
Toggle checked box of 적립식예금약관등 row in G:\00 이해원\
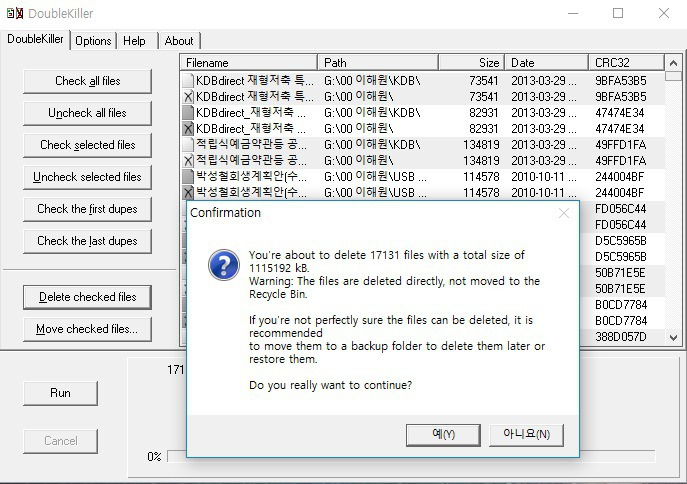188,161
